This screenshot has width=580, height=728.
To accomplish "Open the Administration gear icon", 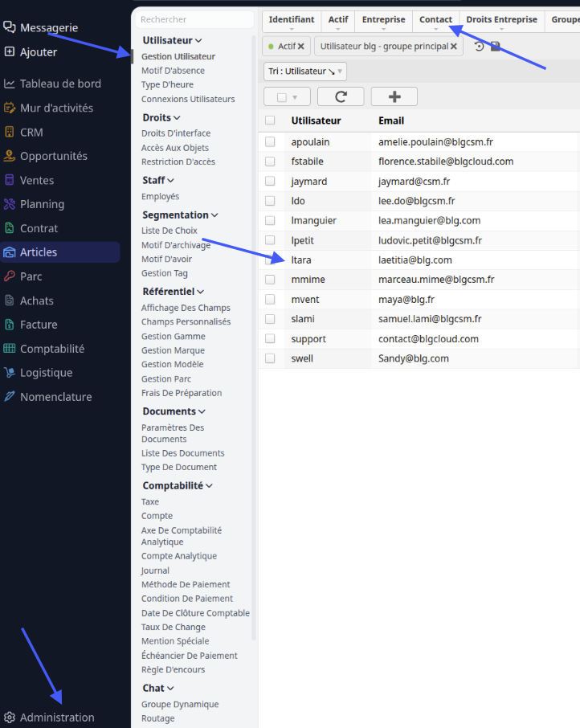I will tap(10, 718).
